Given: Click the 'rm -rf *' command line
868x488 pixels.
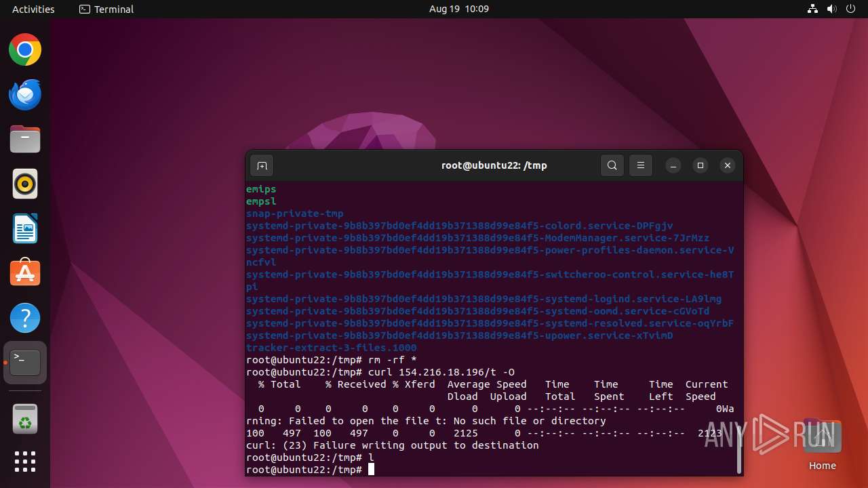Looking at the screenshot, I should (x=332, y=360).
